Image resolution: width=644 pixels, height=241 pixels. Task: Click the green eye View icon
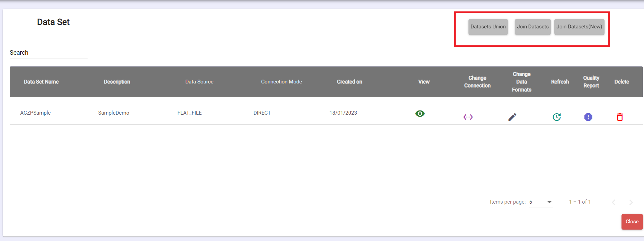tap(420, 114)
